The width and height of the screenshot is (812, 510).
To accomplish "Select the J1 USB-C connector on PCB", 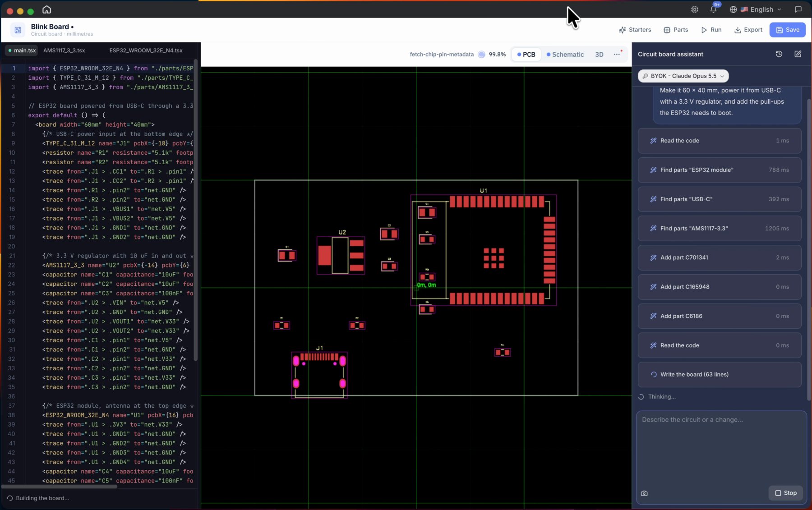I will [x=319, y=375].
